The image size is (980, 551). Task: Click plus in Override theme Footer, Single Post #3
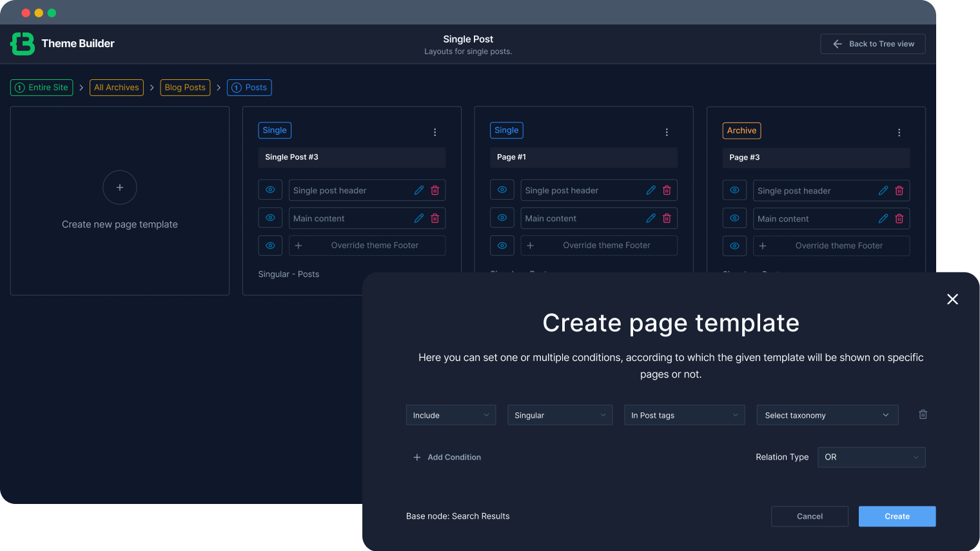click(x=299, y=246)
